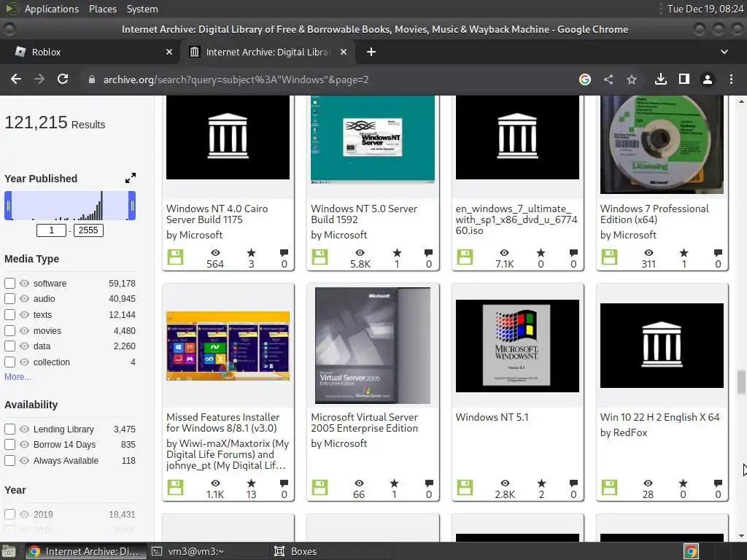Click the left handle of year range slider
Viewport: 747px width, 560px height.
pyautogui.click(x=8, y=206)
